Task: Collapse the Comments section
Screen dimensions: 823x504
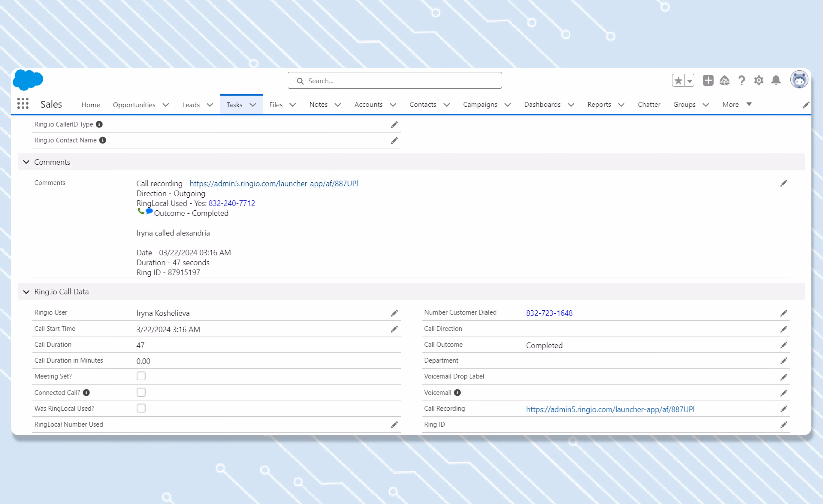Action: pyautogui.click(x=26, y=162)
